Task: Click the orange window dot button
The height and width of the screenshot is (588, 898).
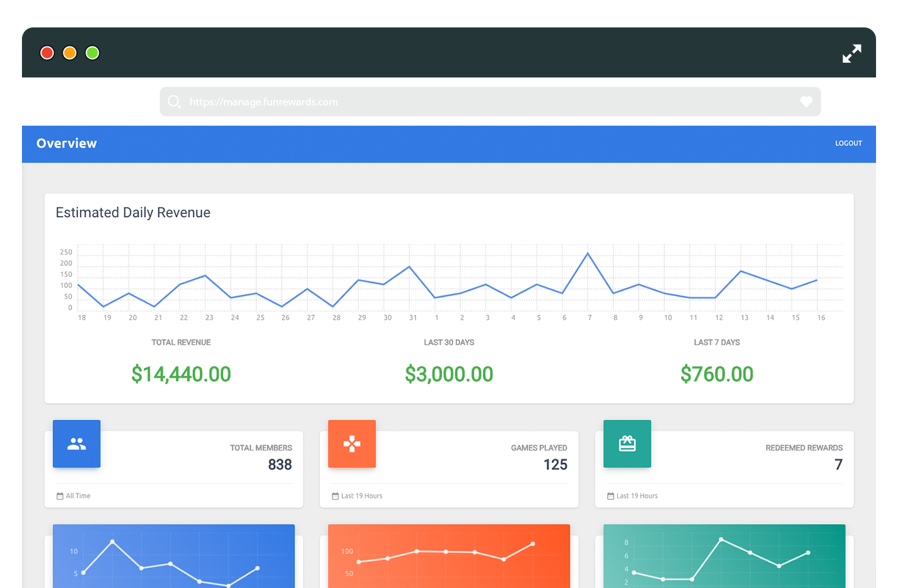Action: (x=70, y=53)
